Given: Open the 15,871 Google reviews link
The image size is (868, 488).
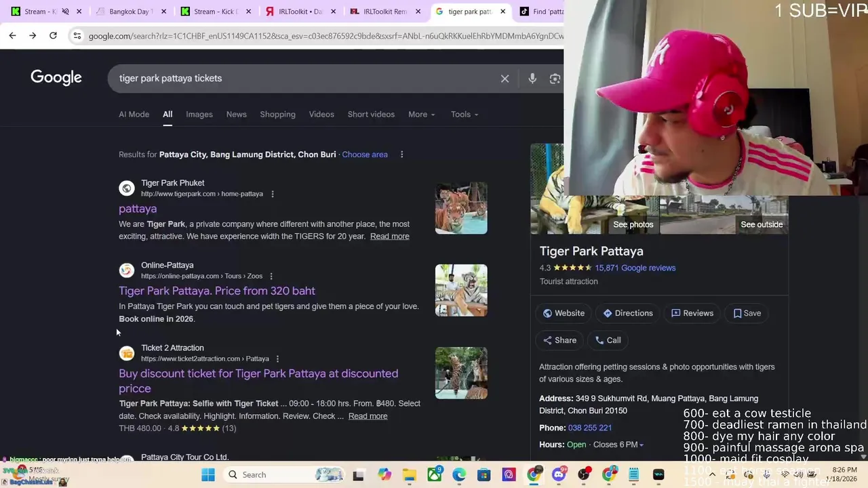Looking at the screenshot, I should point(635,268).
